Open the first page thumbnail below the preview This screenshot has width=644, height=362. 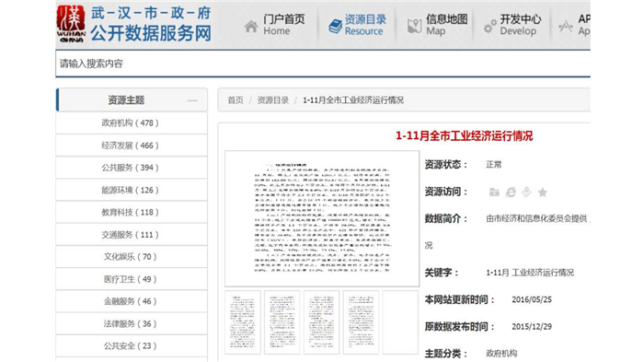click(243, 322)
